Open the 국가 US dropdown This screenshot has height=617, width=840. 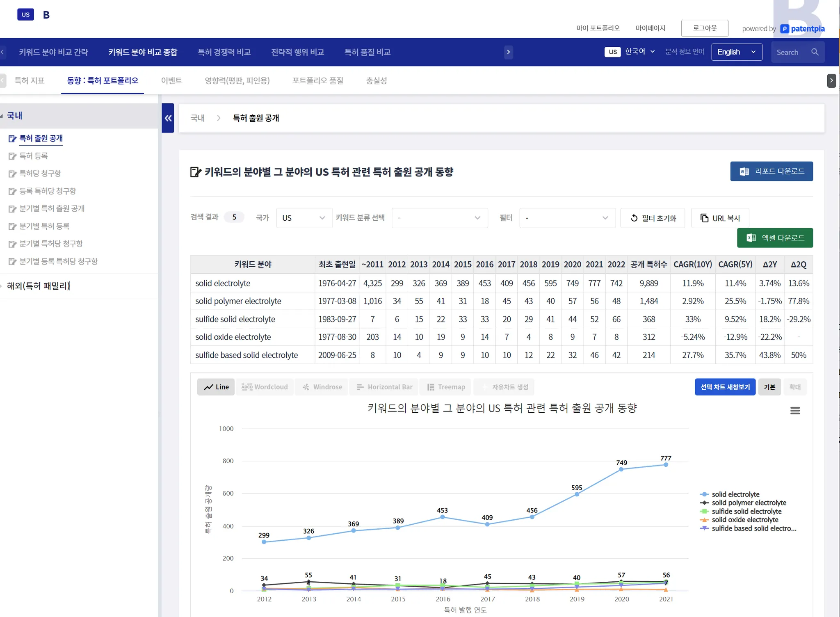(x=304, y=218)
